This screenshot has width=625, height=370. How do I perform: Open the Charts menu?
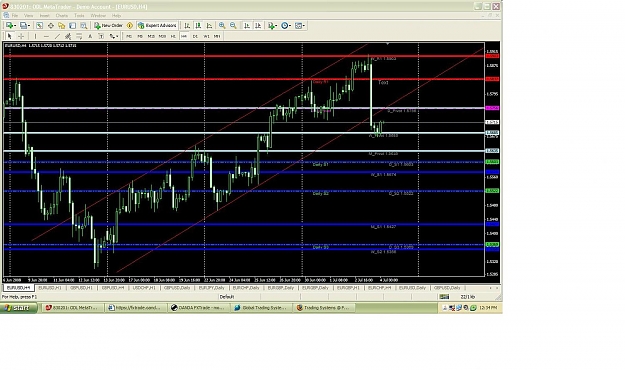pyautogui.click(x=61, y=16)
